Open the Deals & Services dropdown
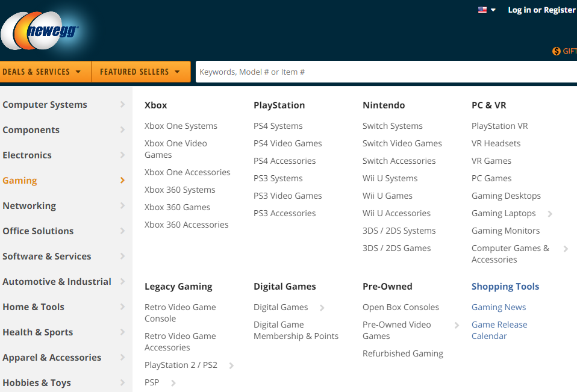The width and height of the screenshot is (577, 392). [45, 72]
